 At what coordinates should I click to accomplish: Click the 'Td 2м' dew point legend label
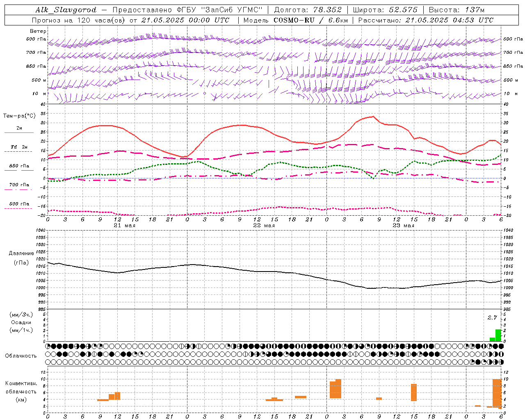pyautogui.click(x=19, y=147)
